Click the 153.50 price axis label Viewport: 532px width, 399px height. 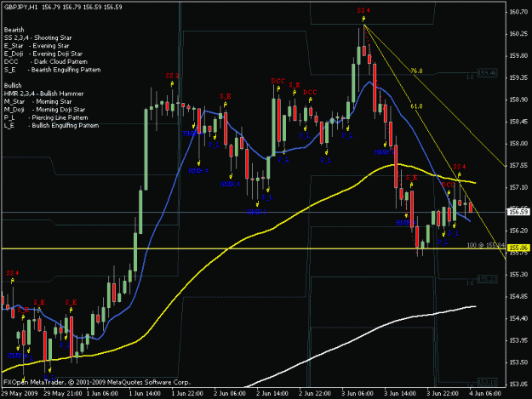(x=518, y=362)
